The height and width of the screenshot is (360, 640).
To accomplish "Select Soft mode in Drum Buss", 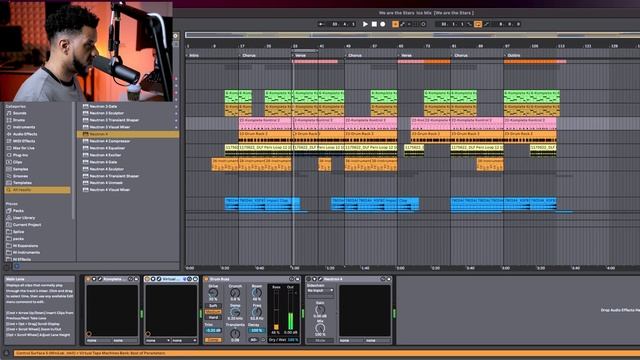I will click(x=213, y=306).
